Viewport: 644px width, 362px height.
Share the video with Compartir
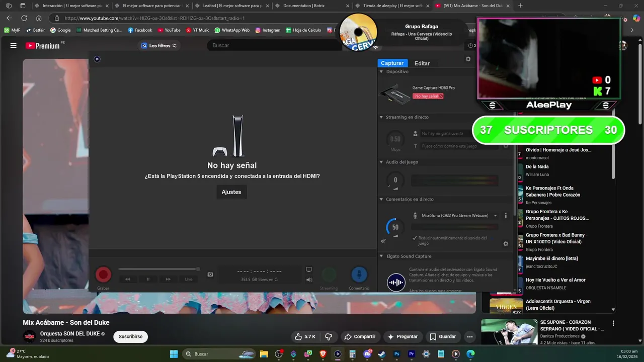pyautogui.click(x=360, y=336)
